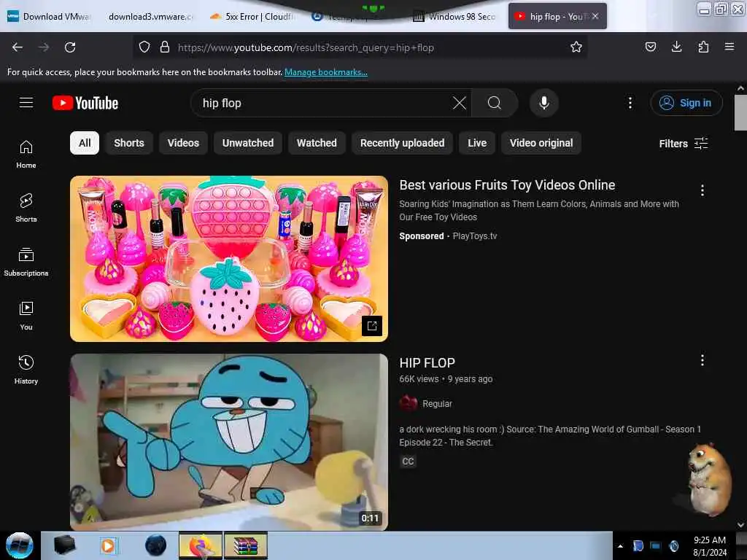Image resolution: width=747 pixels, height=560 pixels.
Task: Open the You section in the sidebar
Action: (x=26, y=316)
